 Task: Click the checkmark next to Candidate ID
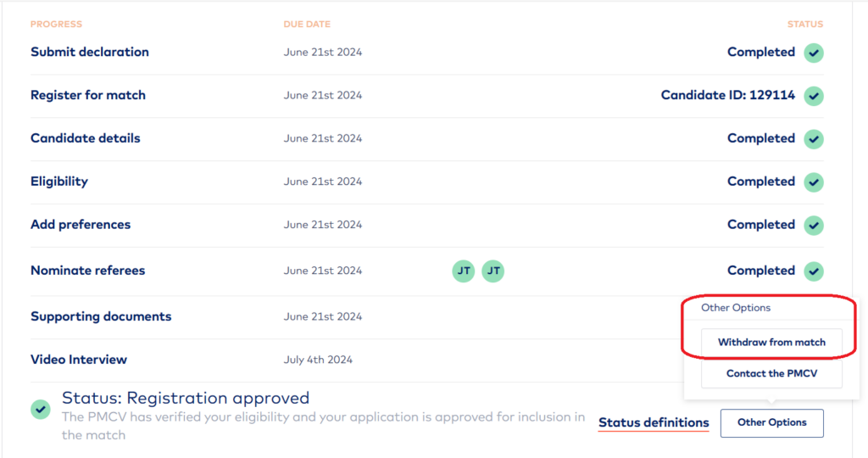pyautogui.click(x=814, y=96)
